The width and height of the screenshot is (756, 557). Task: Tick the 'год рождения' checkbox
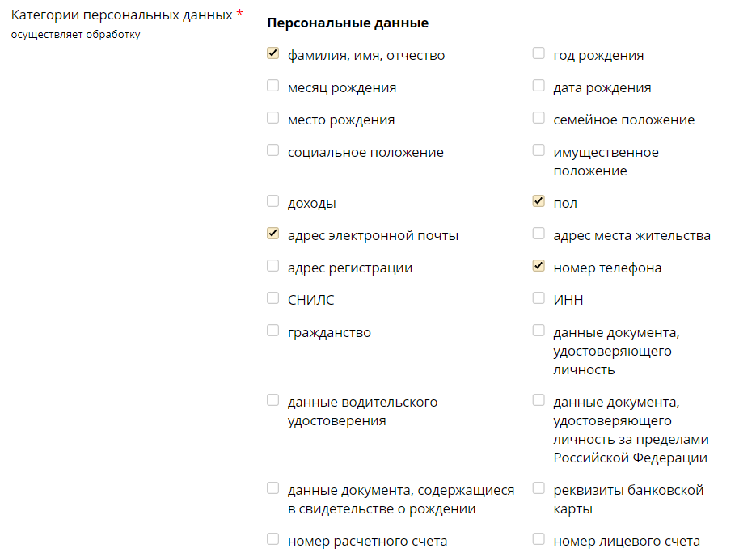tap(538, 54)
